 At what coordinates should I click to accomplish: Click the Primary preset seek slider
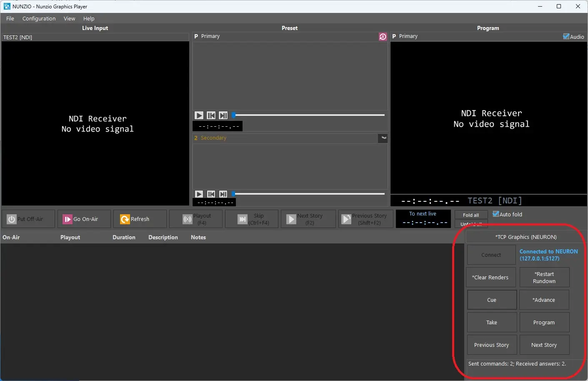pyautogui.click(x=308, y=115)
